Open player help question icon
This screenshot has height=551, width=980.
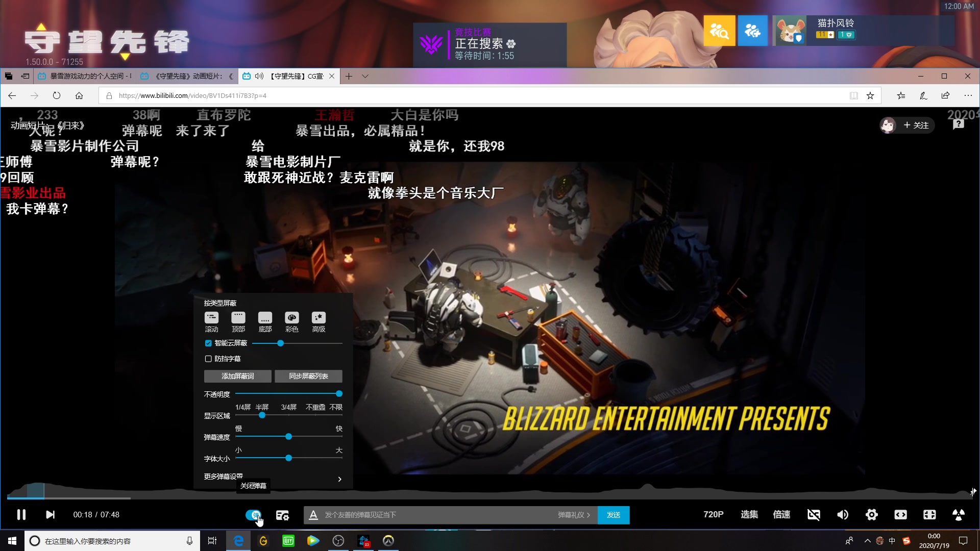pyautogui.click(x=959, y=125)
